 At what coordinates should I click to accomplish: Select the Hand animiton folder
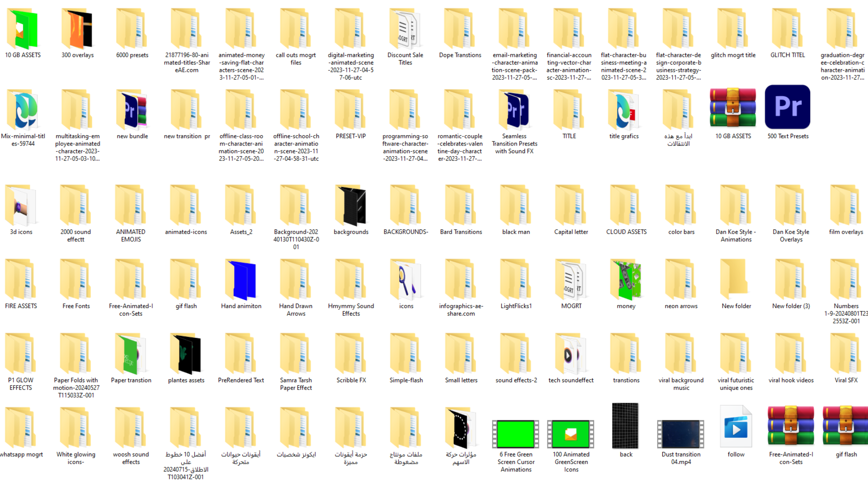pyautogui.click(x=241, y=280)
